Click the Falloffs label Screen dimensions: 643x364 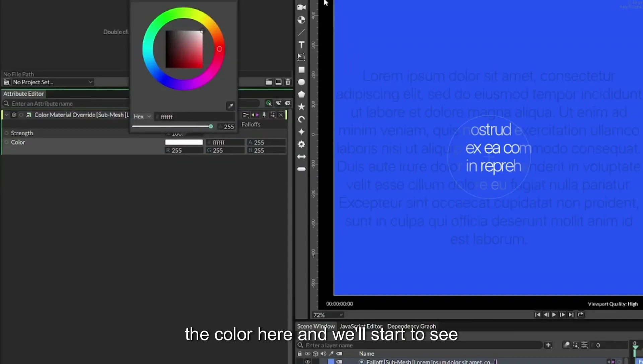[251, 124]
